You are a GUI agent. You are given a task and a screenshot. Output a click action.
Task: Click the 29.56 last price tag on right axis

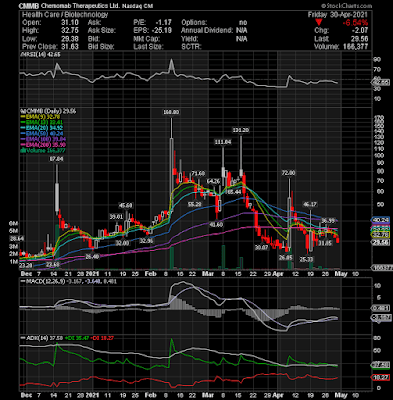click(381, 243)
